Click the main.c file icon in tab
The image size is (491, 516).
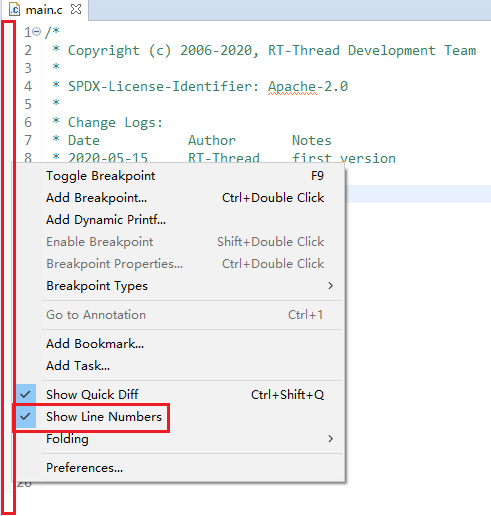click(x=14, y=10)
